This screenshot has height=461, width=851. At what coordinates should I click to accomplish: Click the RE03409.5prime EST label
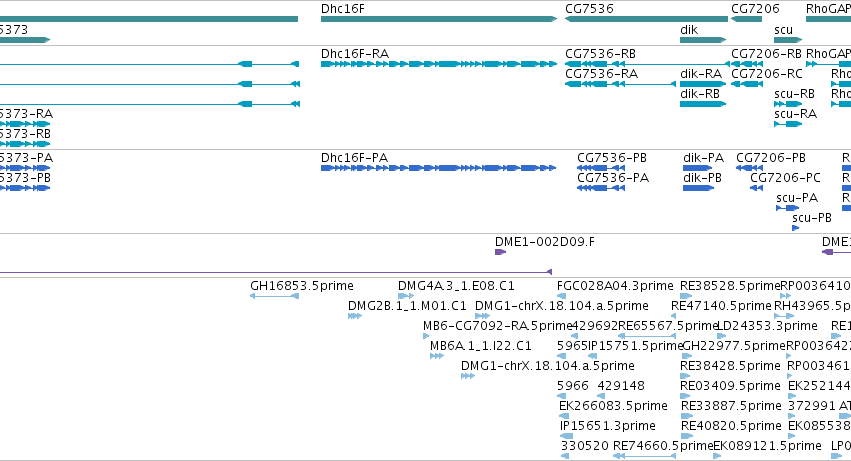[730, 386]
